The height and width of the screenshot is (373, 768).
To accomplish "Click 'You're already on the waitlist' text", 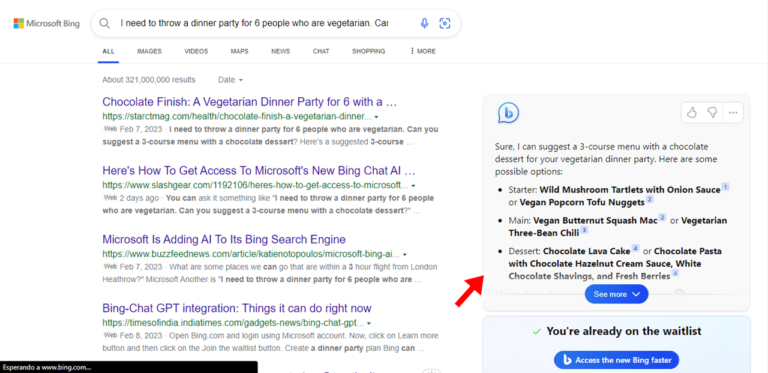I will click(624, 331).
